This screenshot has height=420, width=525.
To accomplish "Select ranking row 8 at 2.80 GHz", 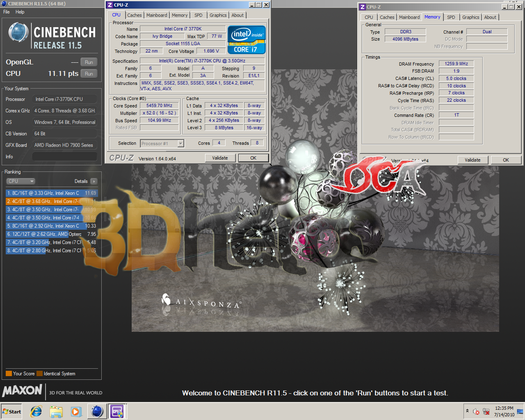I will 52,251.
